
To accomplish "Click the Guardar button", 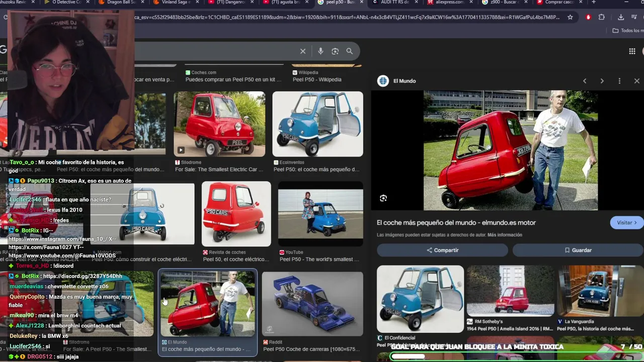I will pyautogui.click(x=578, y=250).
